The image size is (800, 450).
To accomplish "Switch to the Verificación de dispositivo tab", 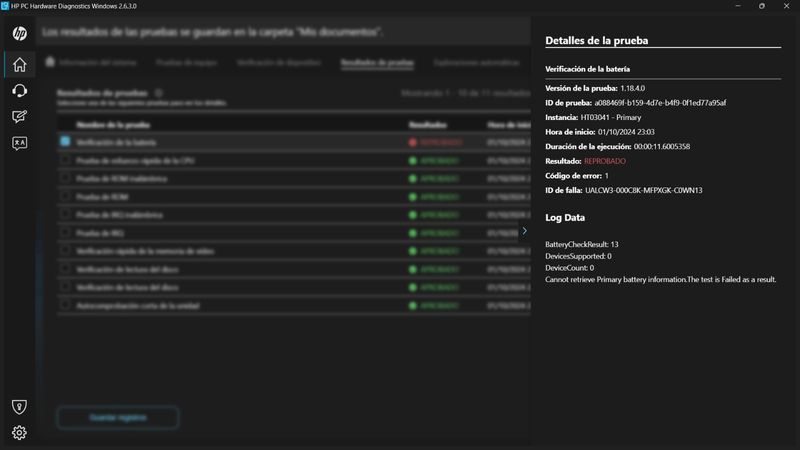I will click(279, 62).
